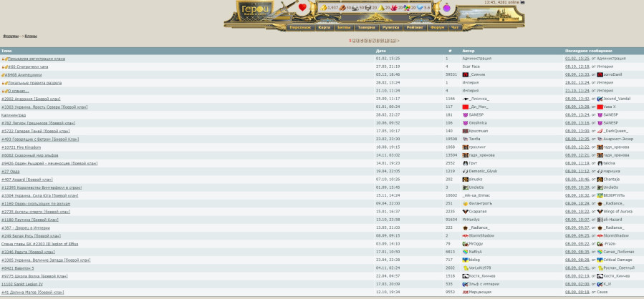Click the next page arrow
This screenshot has height=299, width=644.
(398, 41)
